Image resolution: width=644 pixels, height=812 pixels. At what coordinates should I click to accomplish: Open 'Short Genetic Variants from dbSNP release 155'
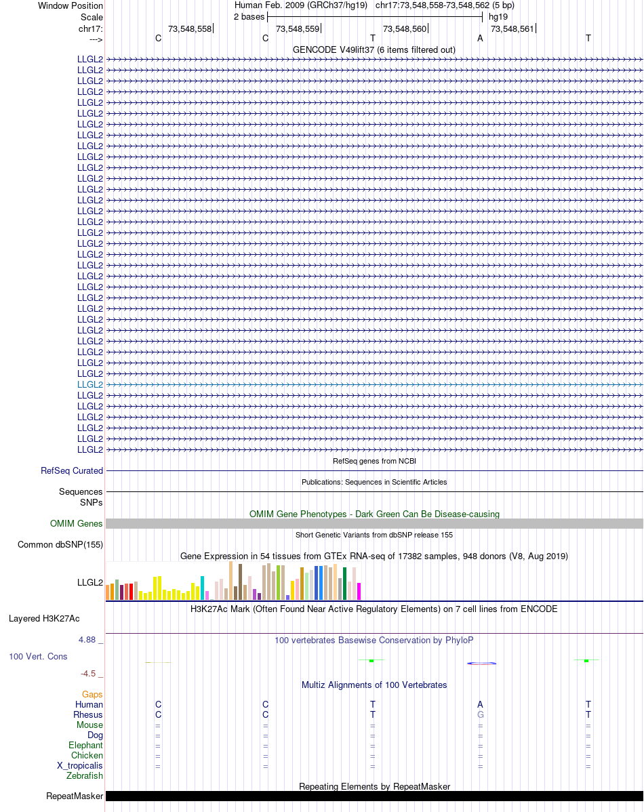[x=374, y=534]
